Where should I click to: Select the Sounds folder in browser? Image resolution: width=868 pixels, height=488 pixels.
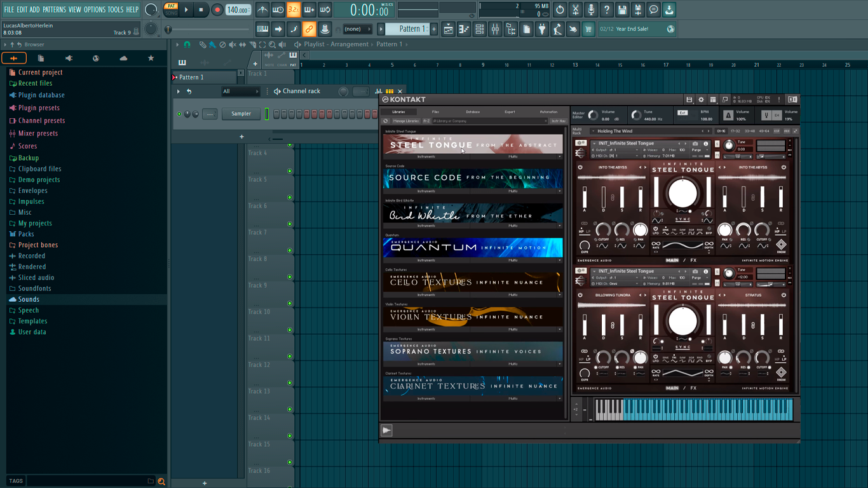[29, 299]
